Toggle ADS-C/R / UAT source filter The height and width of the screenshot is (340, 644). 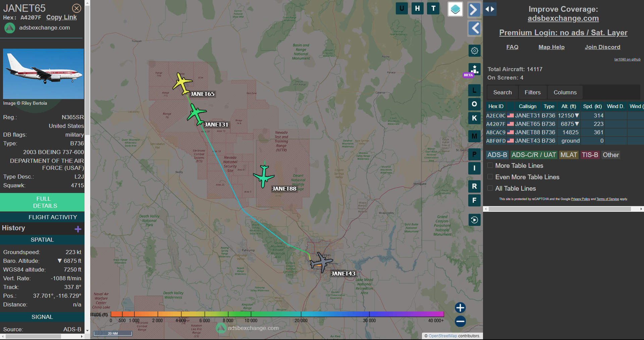point(534,155)
